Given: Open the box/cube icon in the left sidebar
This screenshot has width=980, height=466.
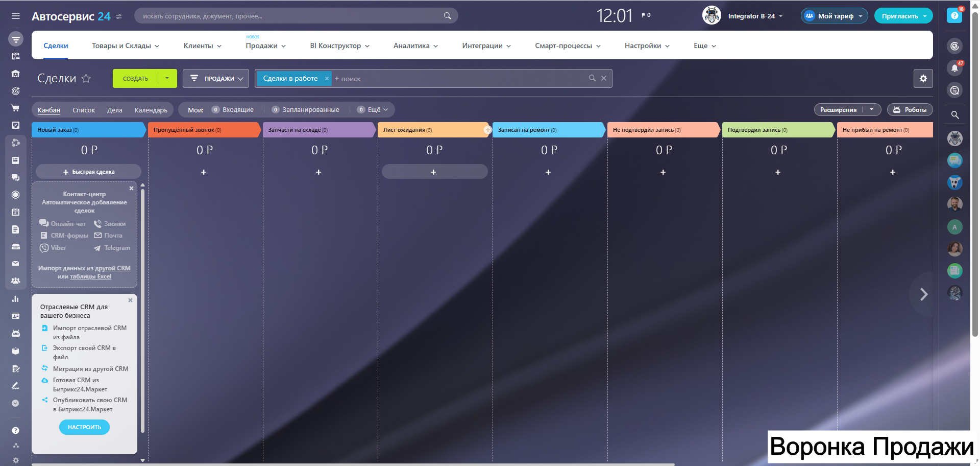Looking at the screenshot, I should point(16,351).
